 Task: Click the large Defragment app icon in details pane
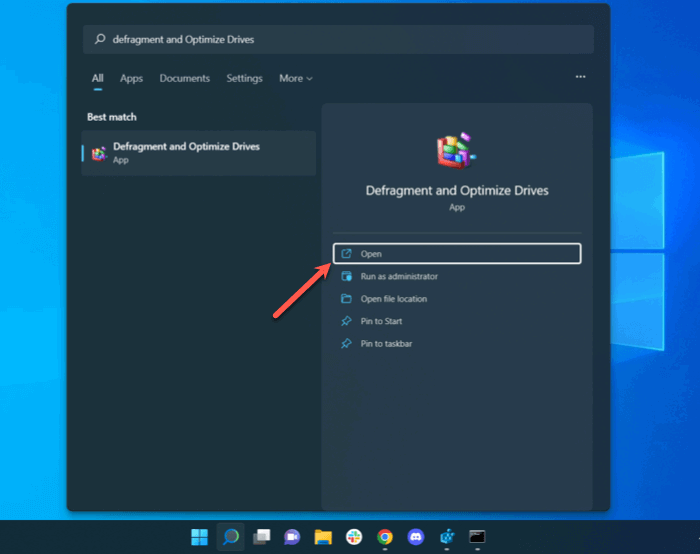tap(456, 151)
